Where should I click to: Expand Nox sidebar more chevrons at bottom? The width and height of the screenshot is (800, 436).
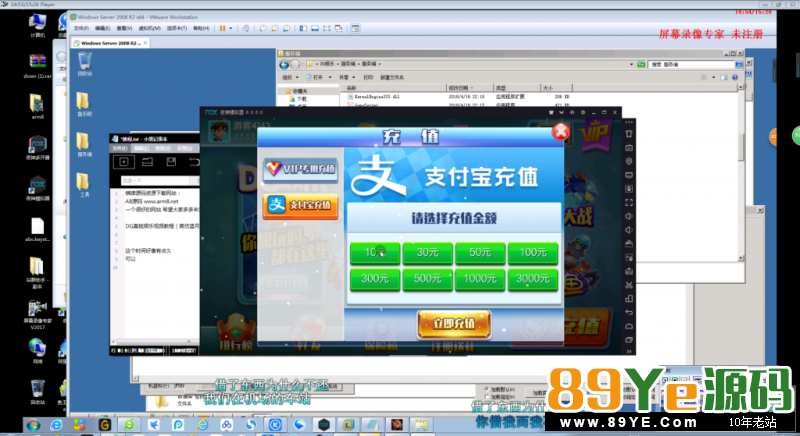[x=629, y=351]
